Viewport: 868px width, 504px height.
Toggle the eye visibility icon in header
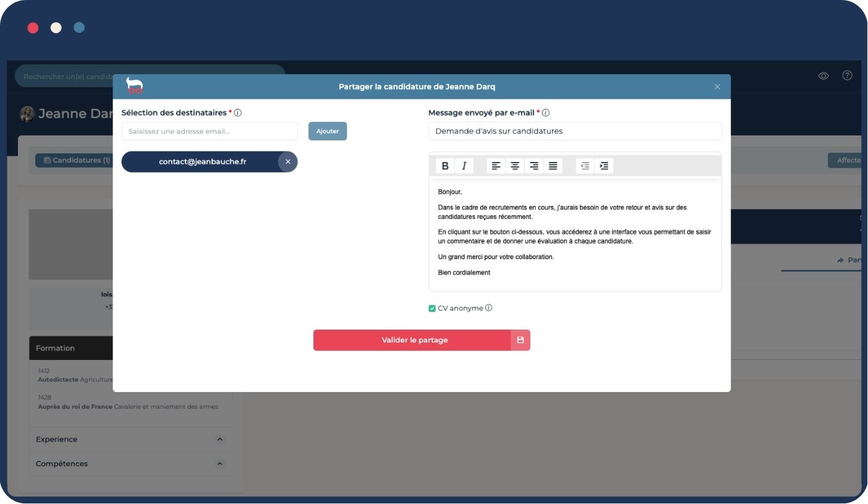click(823, 75)
